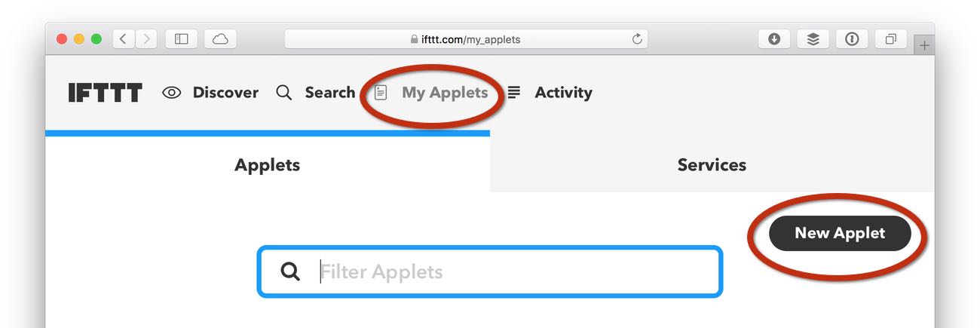Open Activity via the list icon
The height and width of the screenshot is (328, 980).
coord(514,93)
